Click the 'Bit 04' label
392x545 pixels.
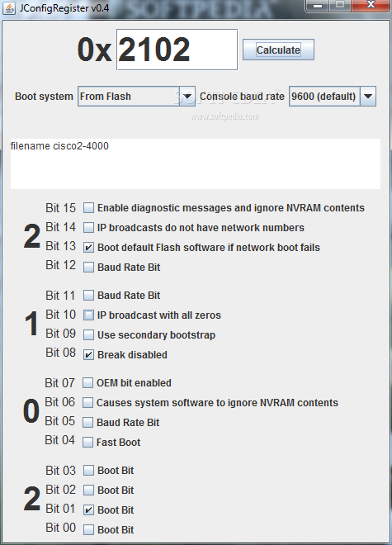click(x=59, y=440)
